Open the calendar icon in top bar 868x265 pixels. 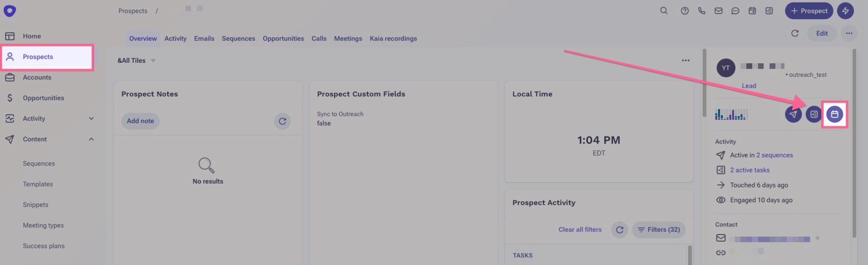752,11
